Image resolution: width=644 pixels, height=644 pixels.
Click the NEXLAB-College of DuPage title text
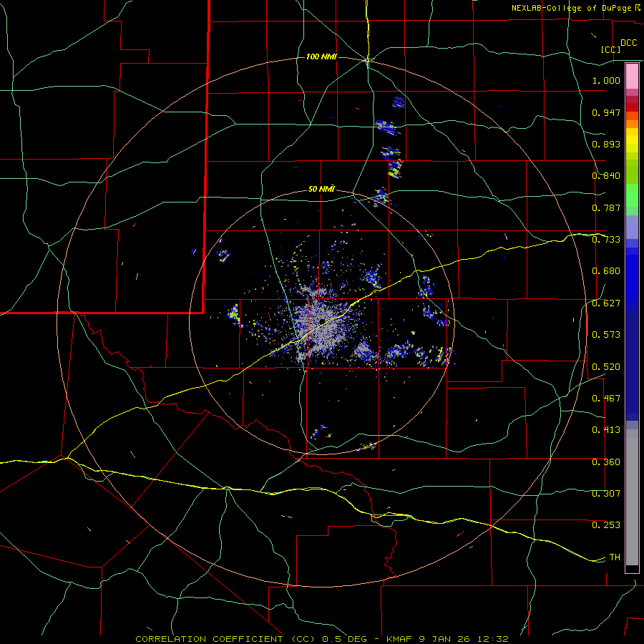(571, 8)
